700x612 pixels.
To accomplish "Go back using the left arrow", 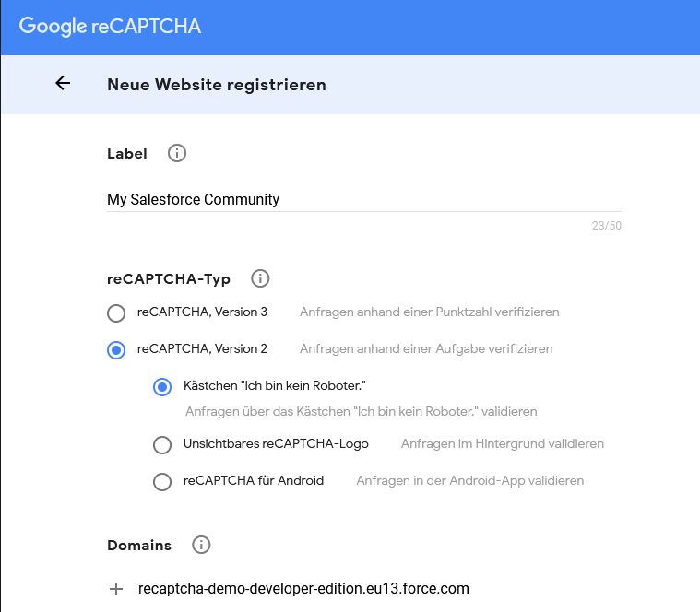I will [63, 84].
